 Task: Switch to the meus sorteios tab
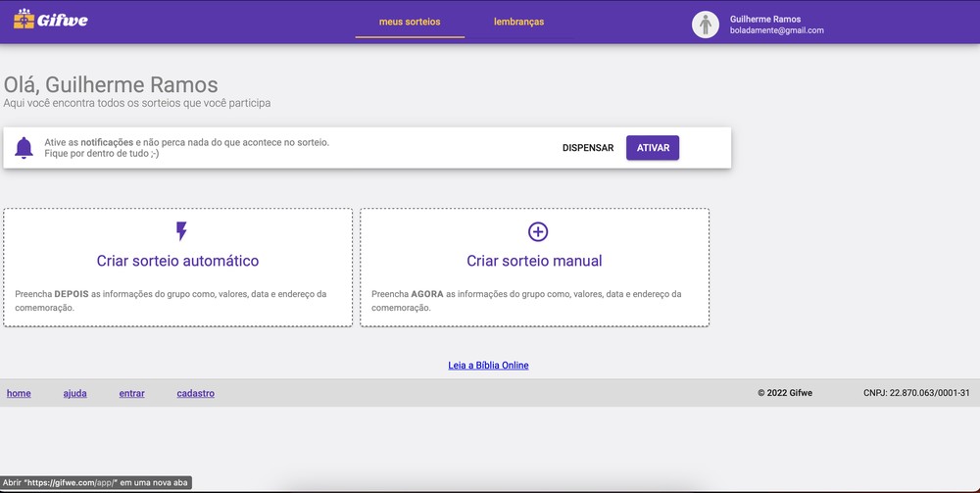pyautogui.click(x=410, y=22)
